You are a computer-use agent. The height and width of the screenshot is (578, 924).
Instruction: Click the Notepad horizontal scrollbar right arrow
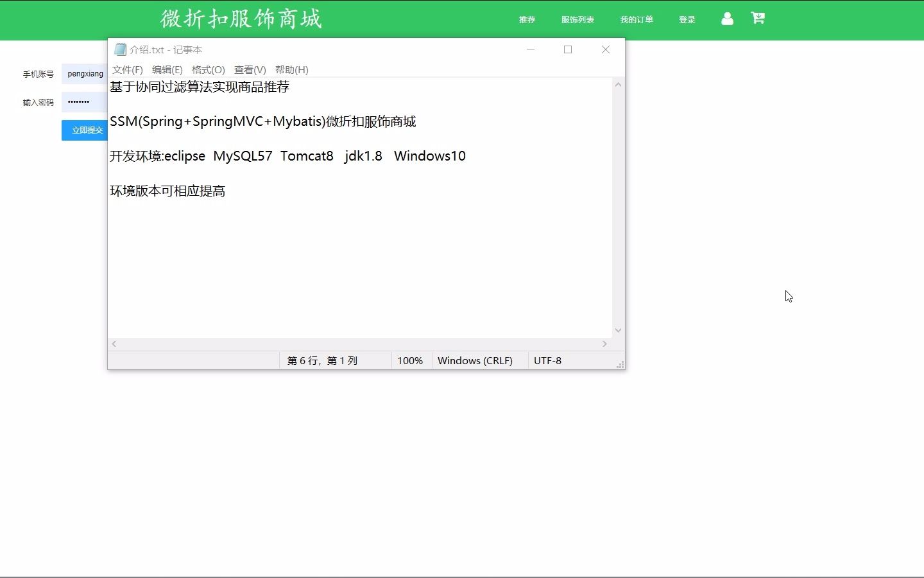click(x=604, y=344)
